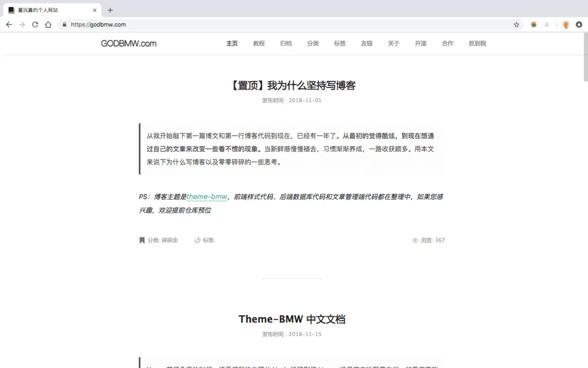Open the 教程 nav item
This screenshot has height=368, width=588.
click(x=259, y=43)
